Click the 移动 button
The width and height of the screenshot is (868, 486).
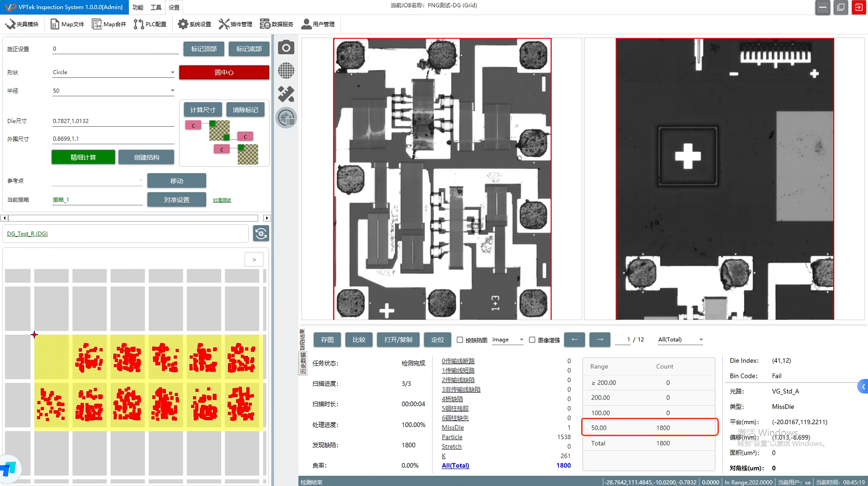coord(177,181)
